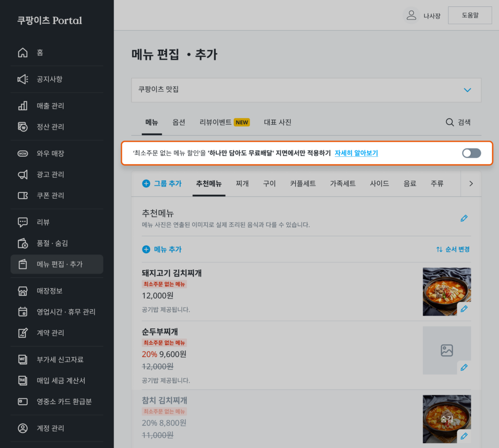
Task: Open 쿠폰 관리 coupon icon
Action: tap(23, 195)
